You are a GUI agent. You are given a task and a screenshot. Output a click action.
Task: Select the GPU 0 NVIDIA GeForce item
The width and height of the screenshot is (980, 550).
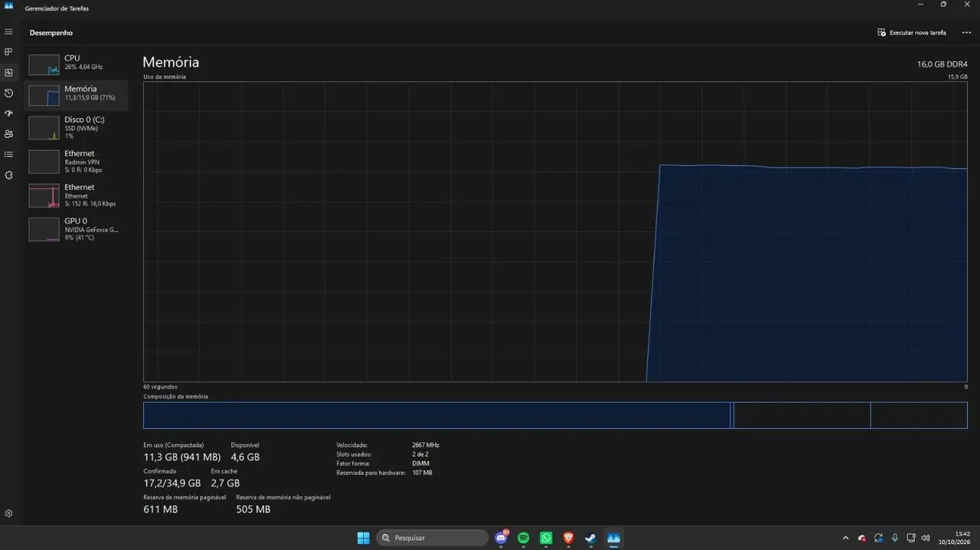pyautogui.click(x=76, y=229)
